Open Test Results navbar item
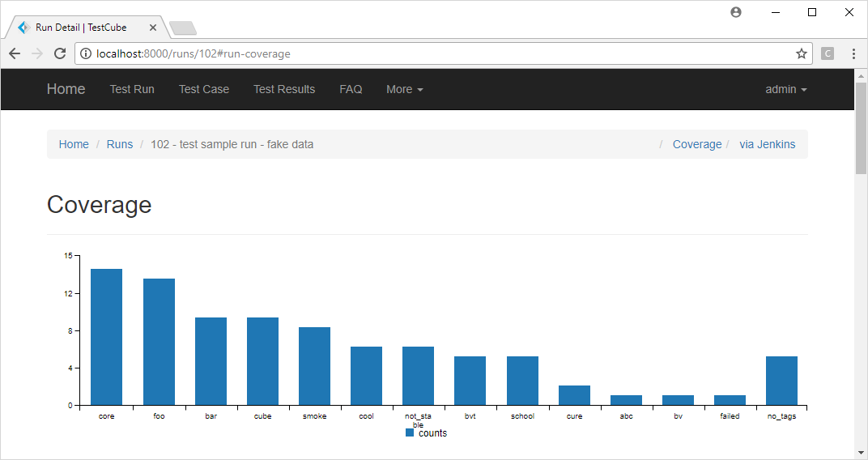 (284, 89)
